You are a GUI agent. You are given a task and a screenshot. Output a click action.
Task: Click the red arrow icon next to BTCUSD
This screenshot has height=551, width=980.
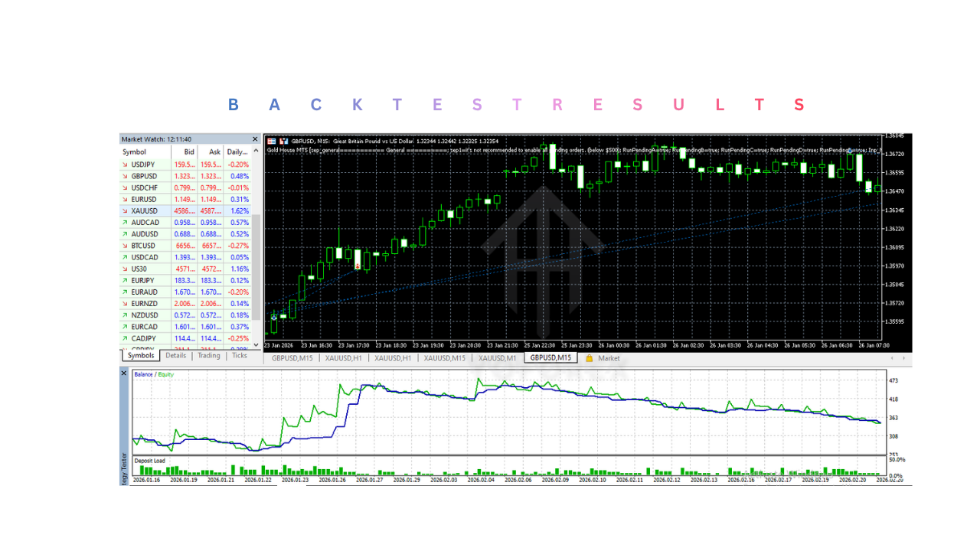[x=126, y=245]
